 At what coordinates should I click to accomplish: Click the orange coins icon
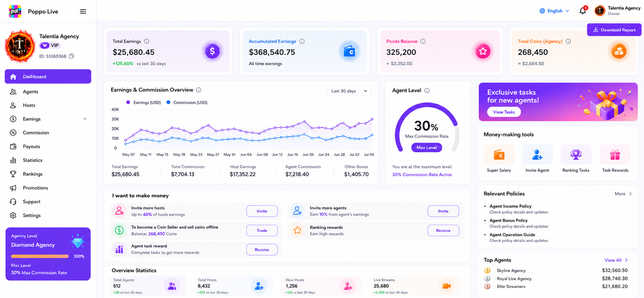[x=619, y=51]
